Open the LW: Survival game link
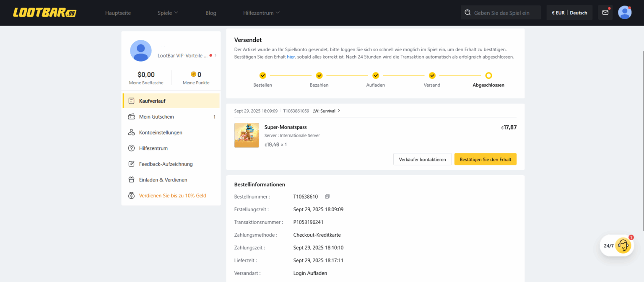The height and width of the screenshot is (282, 644). [326, 111]
